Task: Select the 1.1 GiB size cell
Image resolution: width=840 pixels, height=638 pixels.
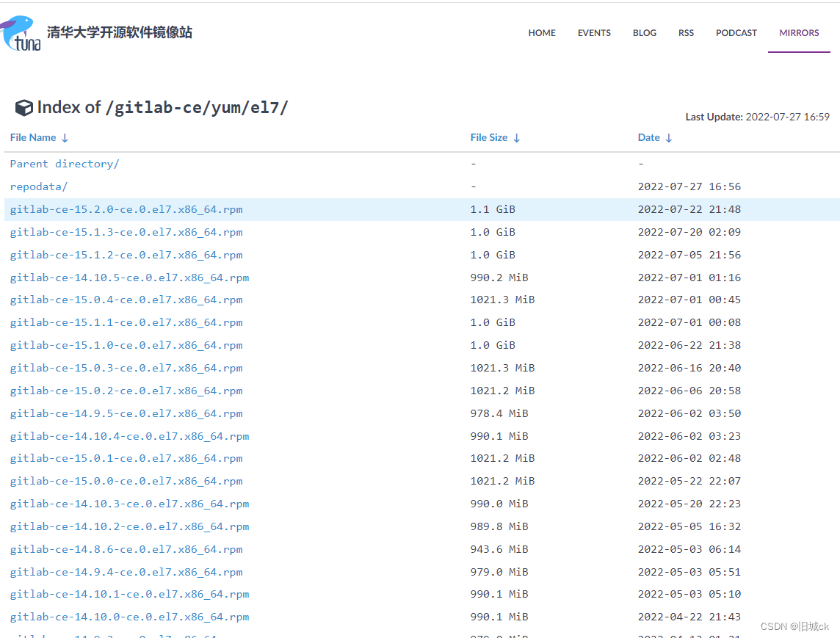Action: [x=493, y=209]
